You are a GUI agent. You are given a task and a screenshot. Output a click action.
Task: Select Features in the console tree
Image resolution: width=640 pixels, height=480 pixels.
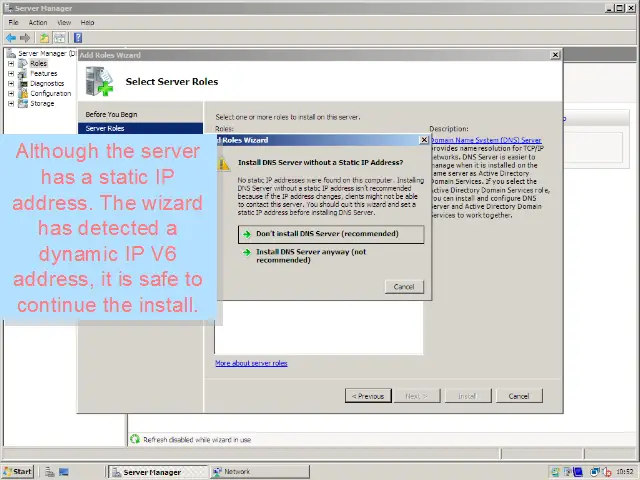pyautogui.click(x=44, y=73)
